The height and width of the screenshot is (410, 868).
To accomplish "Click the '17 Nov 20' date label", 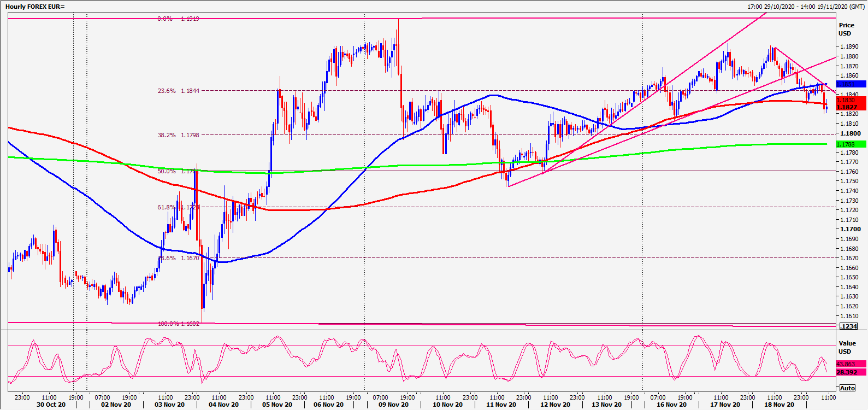I will point(725,405).
